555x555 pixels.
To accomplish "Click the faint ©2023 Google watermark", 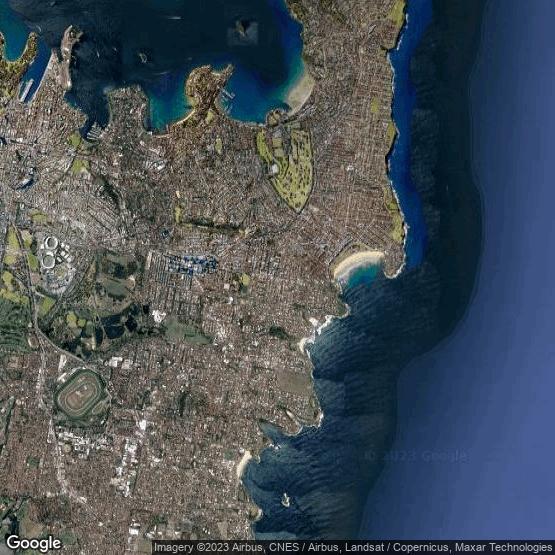I will point(415,456).
